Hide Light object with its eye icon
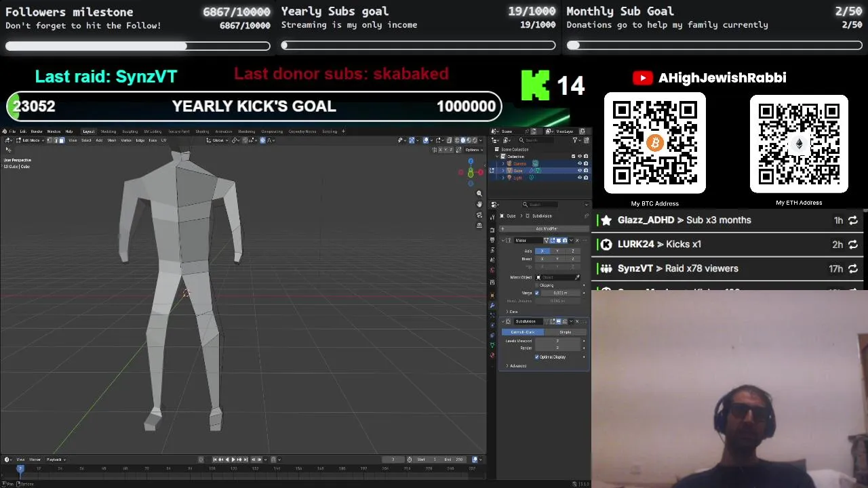Screen dimensions: 868x488 [580, 178]
